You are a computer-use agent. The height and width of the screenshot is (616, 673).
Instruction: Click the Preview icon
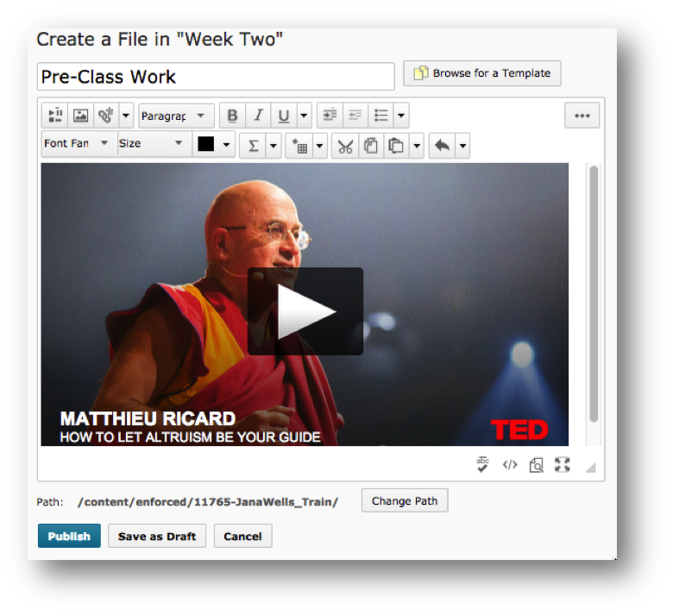pos(536,464)
